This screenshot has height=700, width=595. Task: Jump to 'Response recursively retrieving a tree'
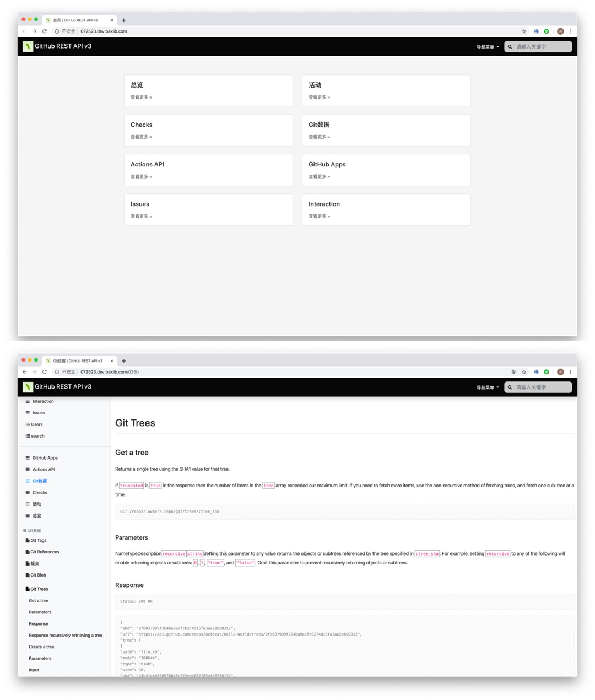click(x=66, y=636)
